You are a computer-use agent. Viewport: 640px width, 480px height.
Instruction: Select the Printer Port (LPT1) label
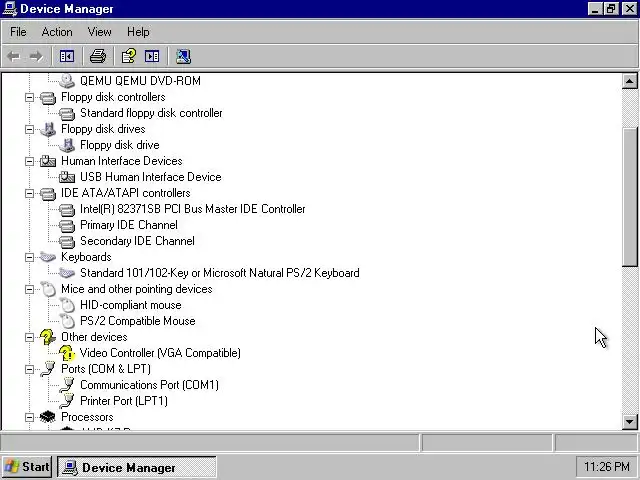(124, 401)
